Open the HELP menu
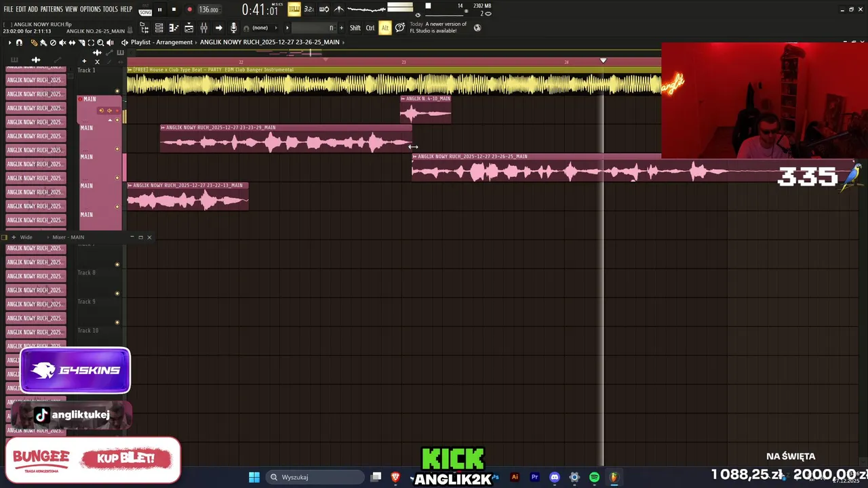Screen dimensions: 868x488 pos(127,9)
